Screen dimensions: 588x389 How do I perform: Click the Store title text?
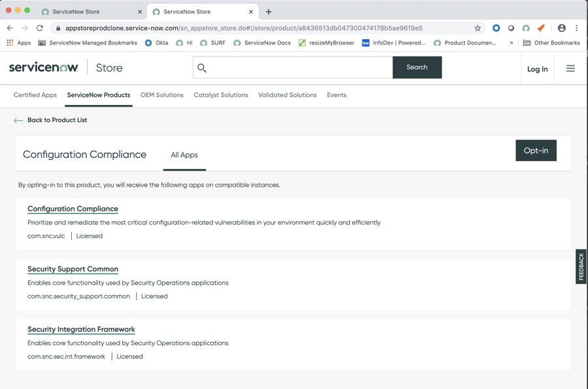109,68
